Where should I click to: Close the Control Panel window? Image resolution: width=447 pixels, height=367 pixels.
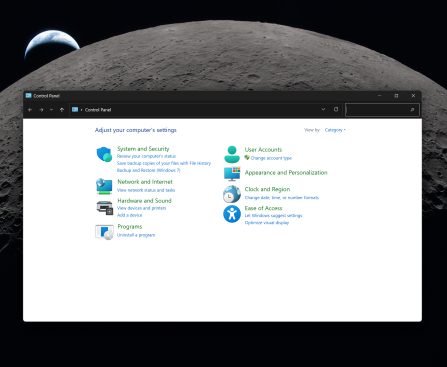pos(413,96)
